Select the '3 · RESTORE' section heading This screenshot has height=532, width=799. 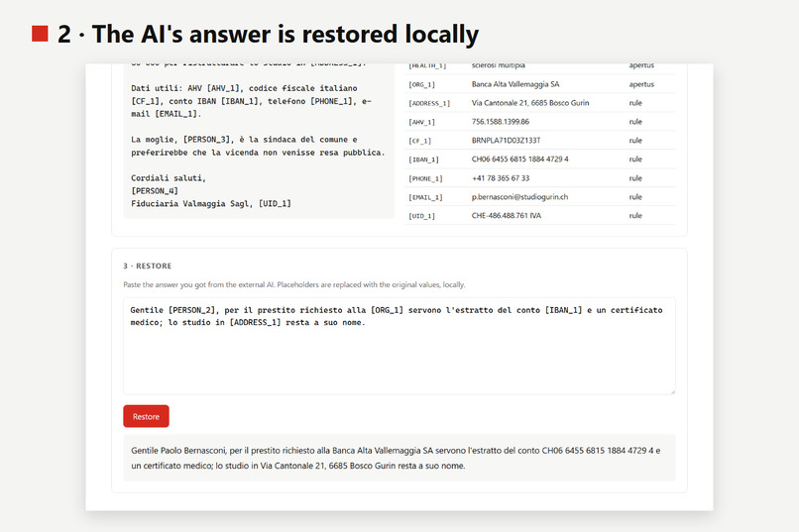148,266
